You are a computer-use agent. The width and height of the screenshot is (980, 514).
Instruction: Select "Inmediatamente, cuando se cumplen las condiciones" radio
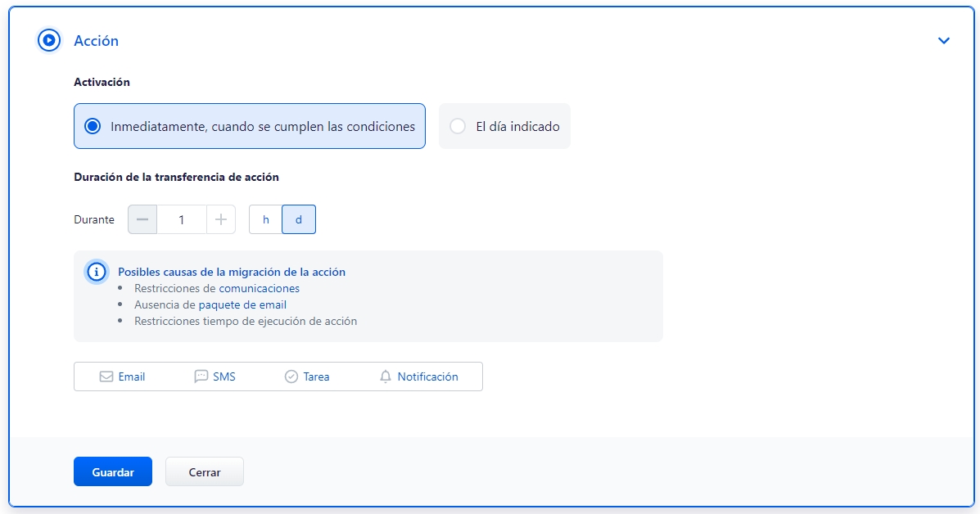93,126
